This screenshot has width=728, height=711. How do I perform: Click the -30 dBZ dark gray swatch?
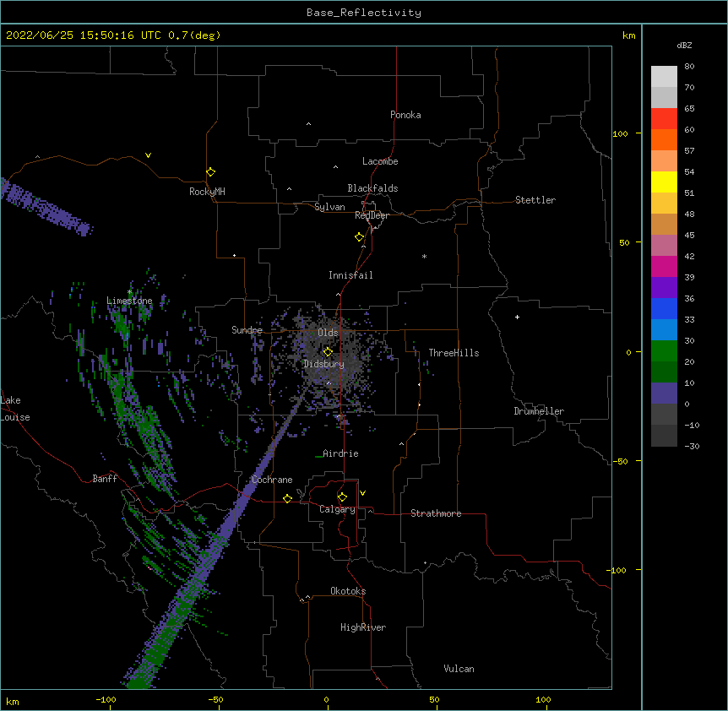coord(664,436)
